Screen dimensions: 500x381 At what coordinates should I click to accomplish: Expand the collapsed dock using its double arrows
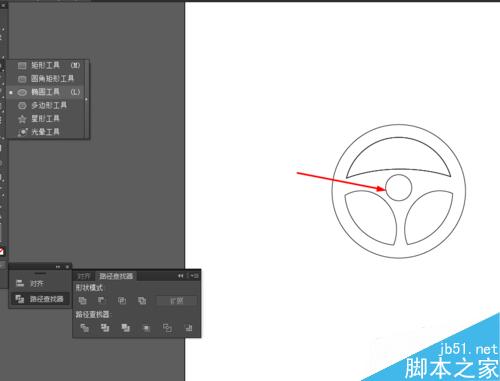(58, 267)
